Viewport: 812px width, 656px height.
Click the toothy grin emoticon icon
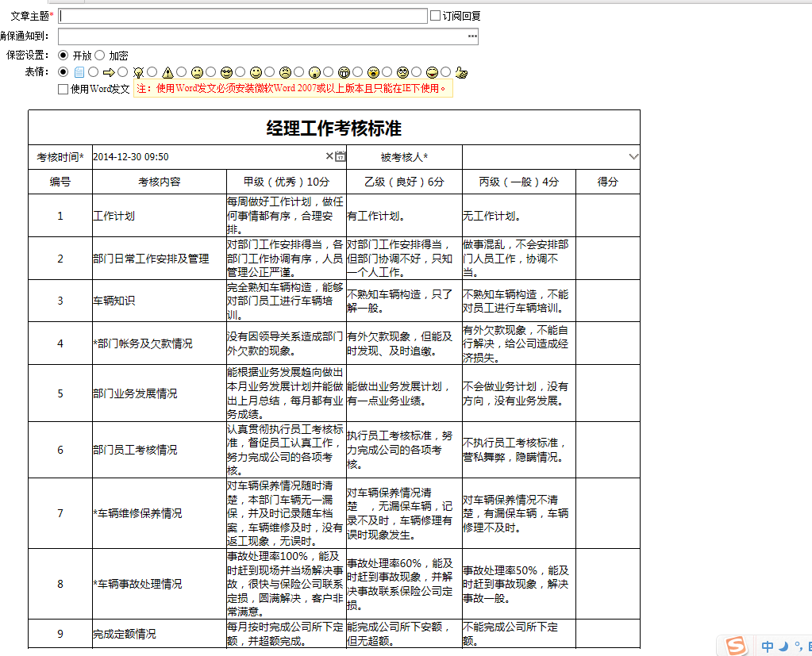tap(344, 72)
